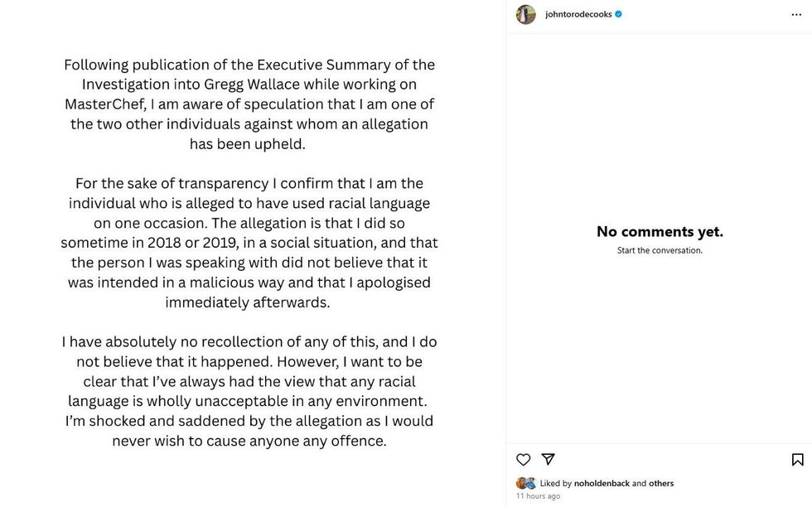The width and height of the screenshot is (812, 507).
Task: Click the '11 hours ago' timestamp
Action: tap(537, 495)
